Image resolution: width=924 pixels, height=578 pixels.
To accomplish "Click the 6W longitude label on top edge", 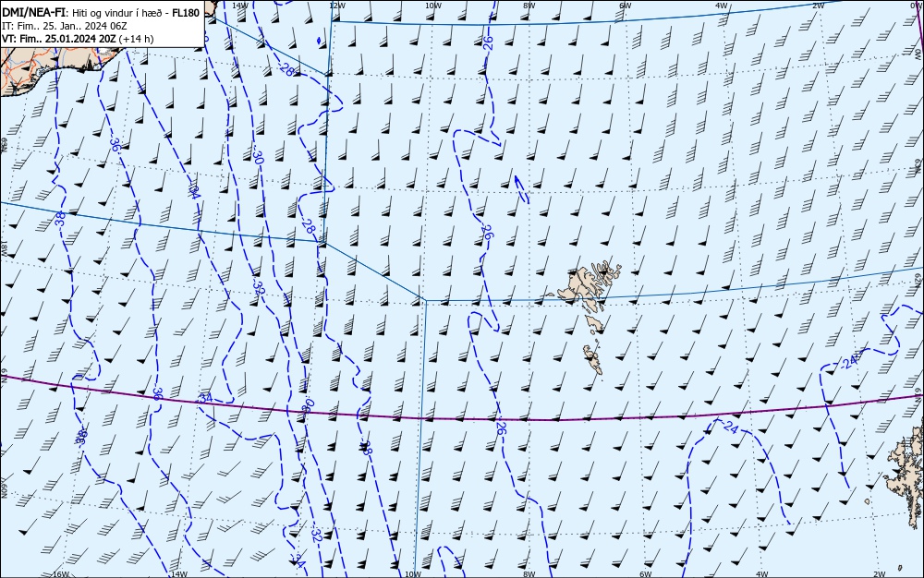I will (626, 6).
